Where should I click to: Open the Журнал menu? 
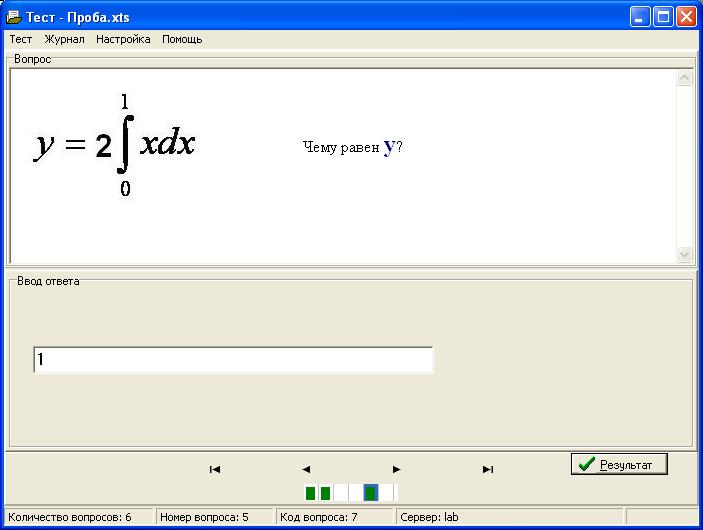point(64,39)
